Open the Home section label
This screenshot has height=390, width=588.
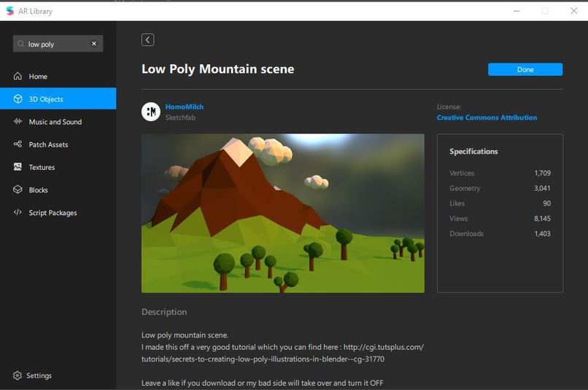tap(38, 77)
